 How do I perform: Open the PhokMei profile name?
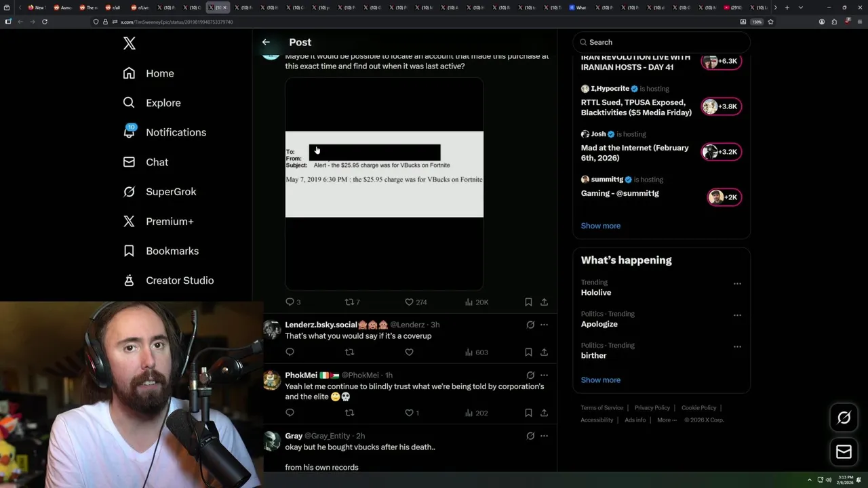tap(301, 375)
